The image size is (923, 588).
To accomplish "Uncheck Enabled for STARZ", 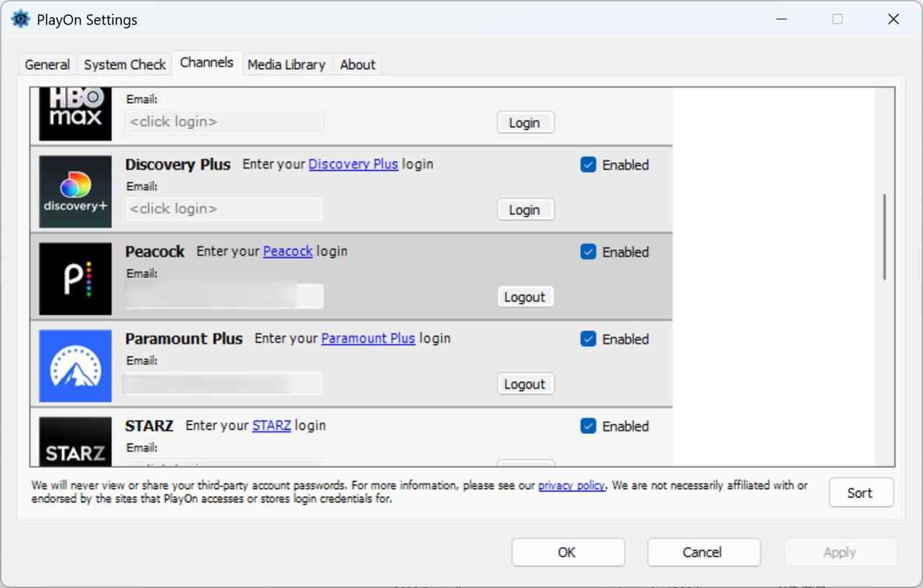I will 588,426.
